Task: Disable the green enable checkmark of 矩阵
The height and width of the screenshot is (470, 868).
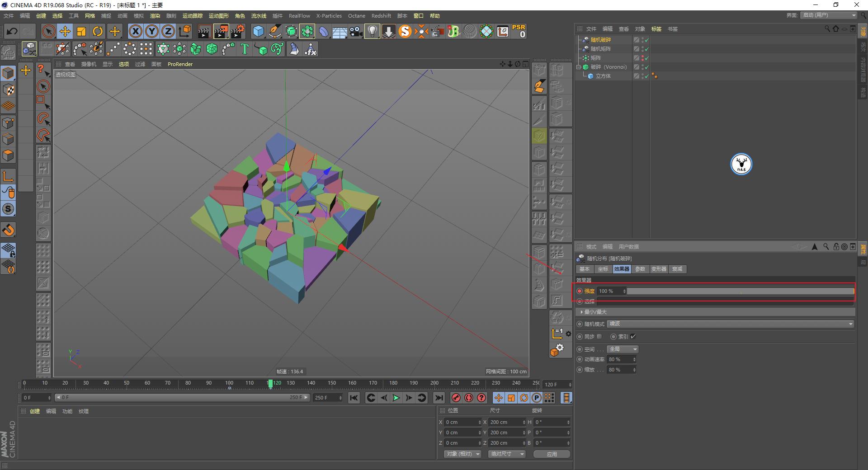Action: tap(647, 58)
